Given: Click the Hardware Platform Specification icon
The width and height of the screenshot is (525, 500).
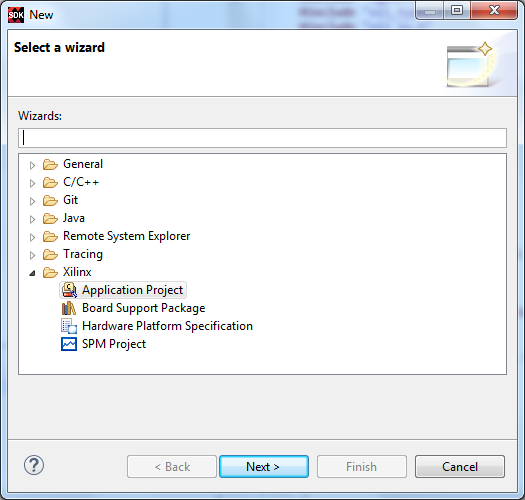Looking at the screenshot, I should [x=69, y=326].
